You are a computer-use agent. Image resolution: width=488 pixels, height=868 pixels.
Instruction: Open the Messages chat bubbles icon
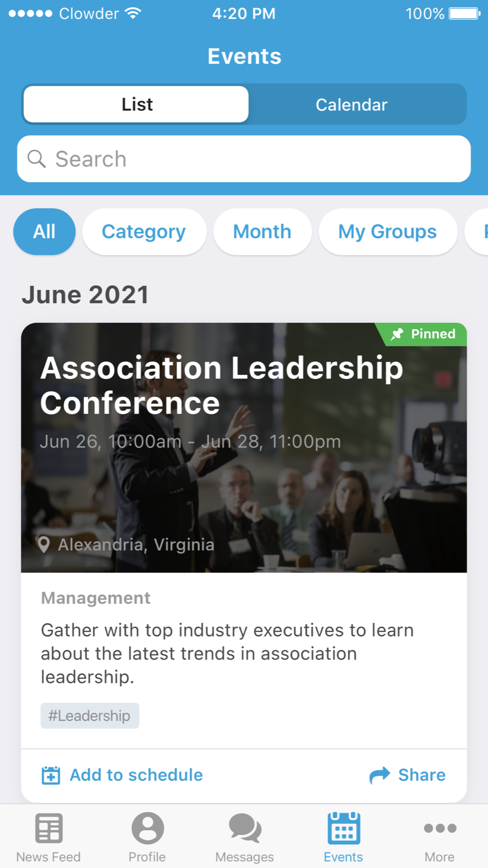pyautogui.click(x=245, y=828)
